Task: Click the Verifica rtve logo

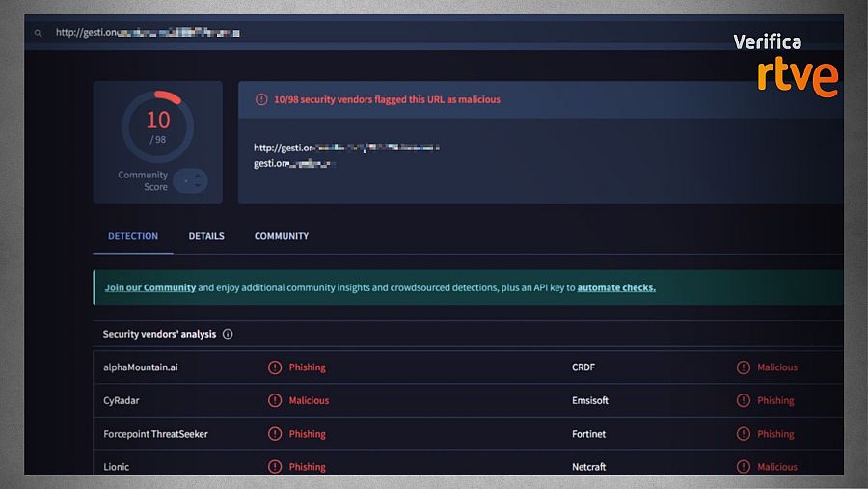Action: click(x=783, y=66)
